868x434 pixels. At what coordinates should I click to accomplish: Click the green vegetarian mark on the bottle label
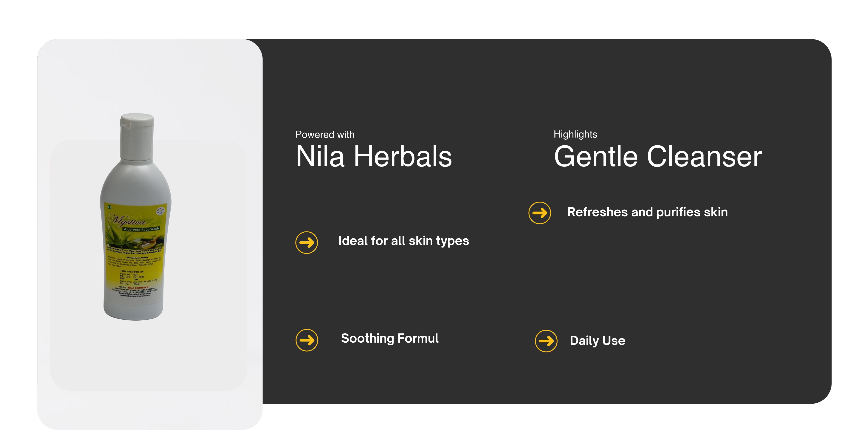pyautogui.click(x=110, y=207)
